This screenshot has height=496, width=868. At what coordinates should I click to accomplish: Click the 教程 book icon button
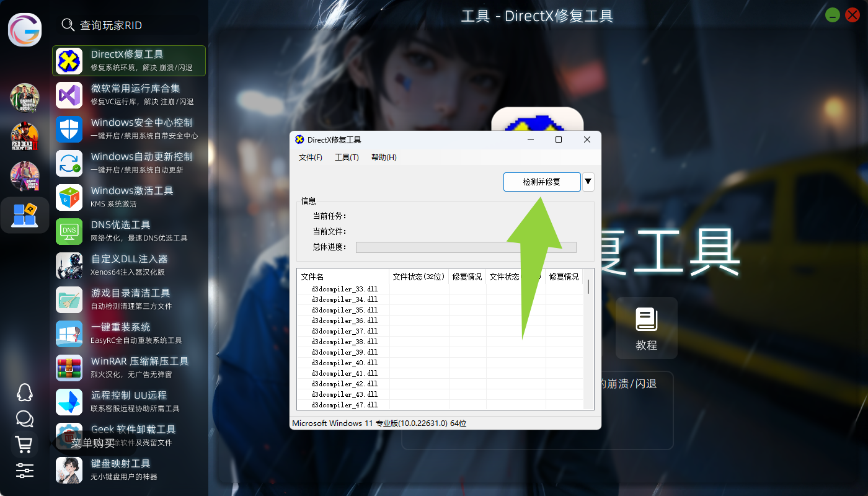[646, 327]
